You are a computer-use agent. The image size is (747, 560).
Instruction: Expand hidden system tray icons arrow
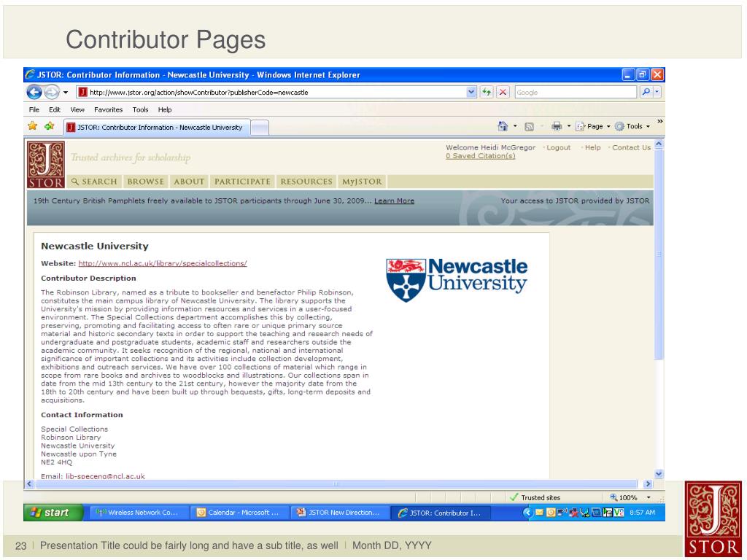pos(527,513)
